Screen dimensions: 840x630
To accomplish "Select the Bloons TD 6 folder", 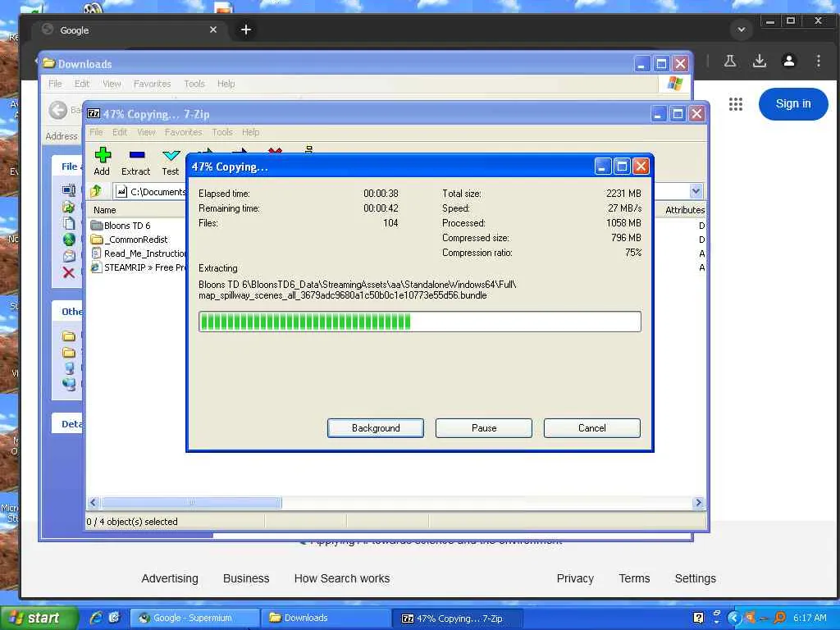I will [121, 225].
